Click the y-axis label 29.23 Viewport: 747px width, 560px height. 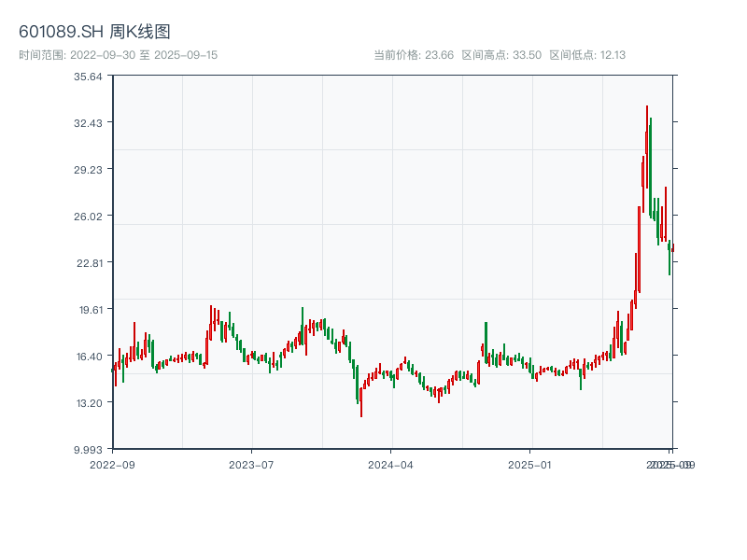pos(88,170)
